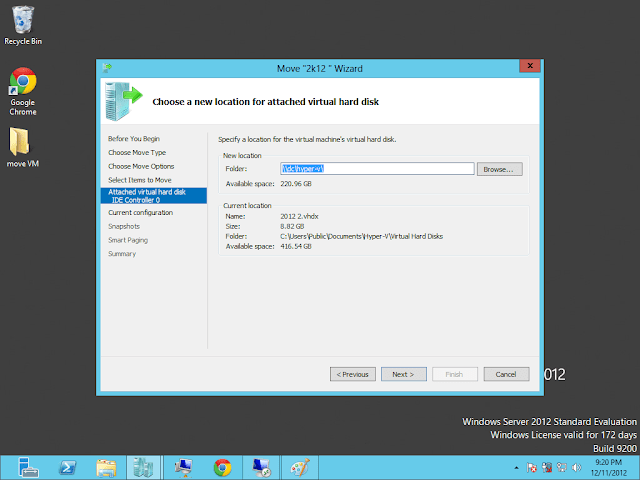This screenshot has width=640, height=480.
Task: Open the 'move VM' desktop folder
Action: coord(23,143)
